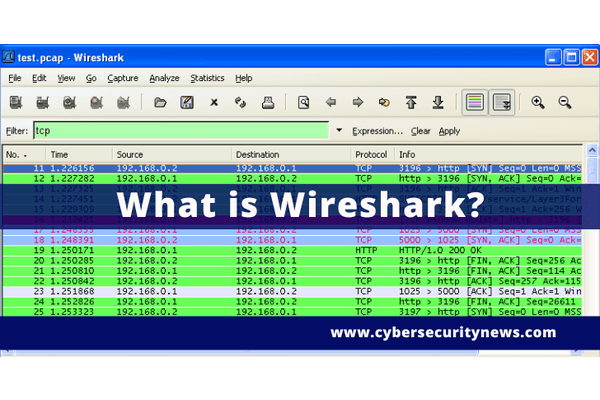Click the capture interfaces list icon
The width and height of the screenshot is (600, 400).
pos(16,102)
